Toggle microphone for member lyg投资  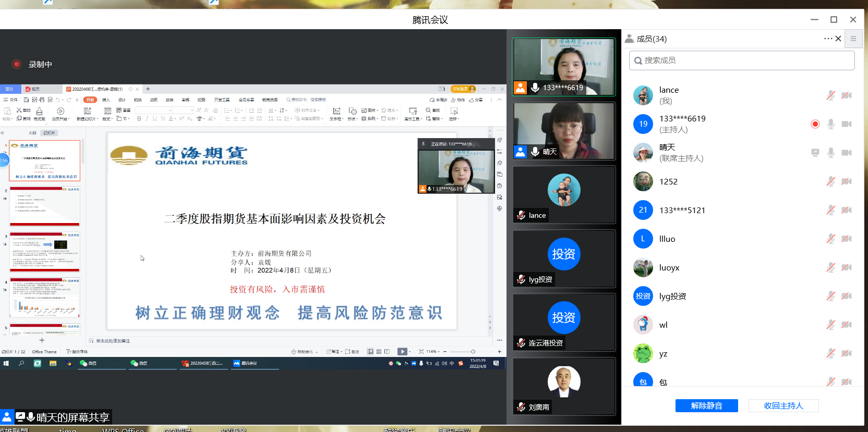click(831, 296)
